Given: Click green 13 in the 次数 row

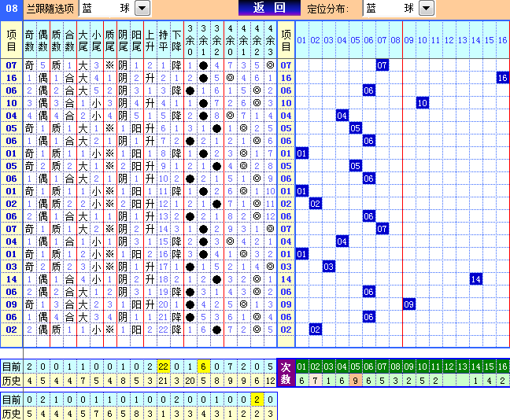Looking at the screenshot, I should coord(463,367).
